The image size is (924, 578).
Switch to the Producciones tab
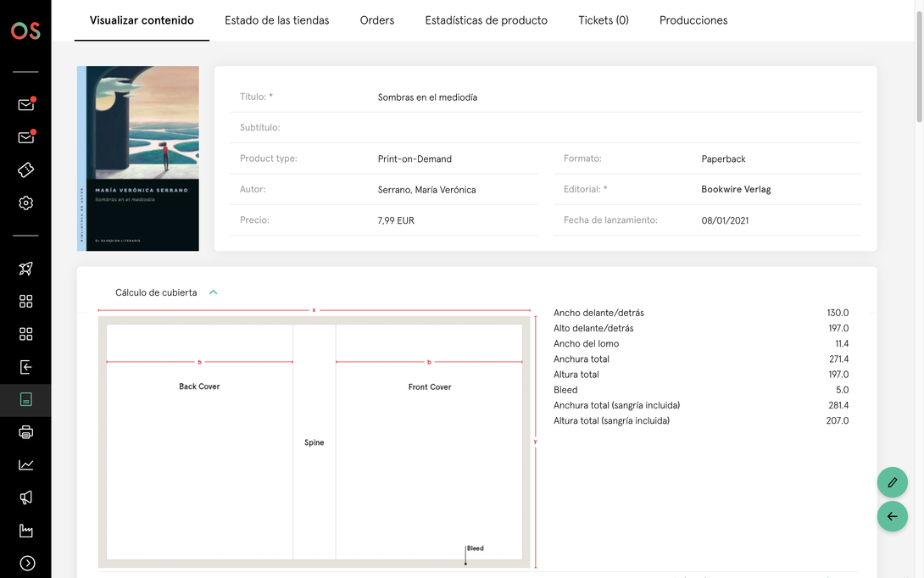pos(693,20)
